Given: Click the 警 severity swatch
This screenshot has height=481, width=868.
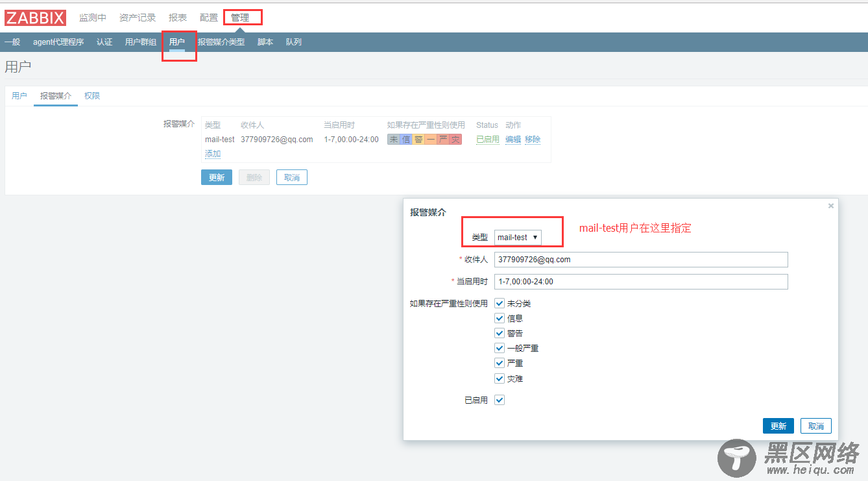Looking at the screenshot, I should click(418, 140).
